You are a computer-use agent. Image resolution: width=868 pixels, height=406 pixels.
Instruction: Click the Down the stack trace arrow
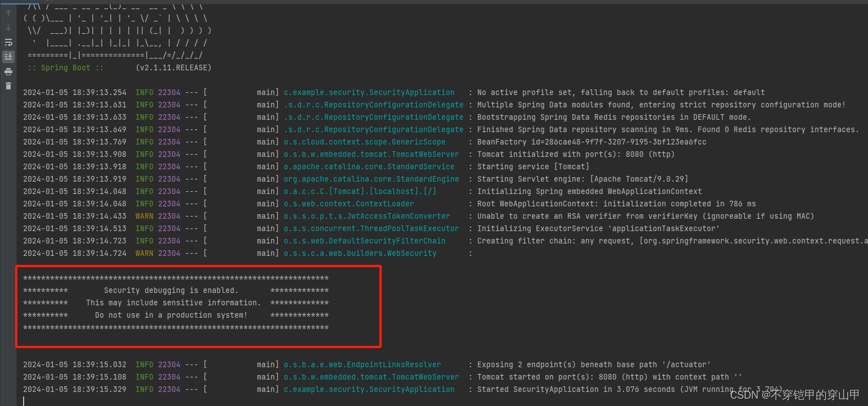8,28
